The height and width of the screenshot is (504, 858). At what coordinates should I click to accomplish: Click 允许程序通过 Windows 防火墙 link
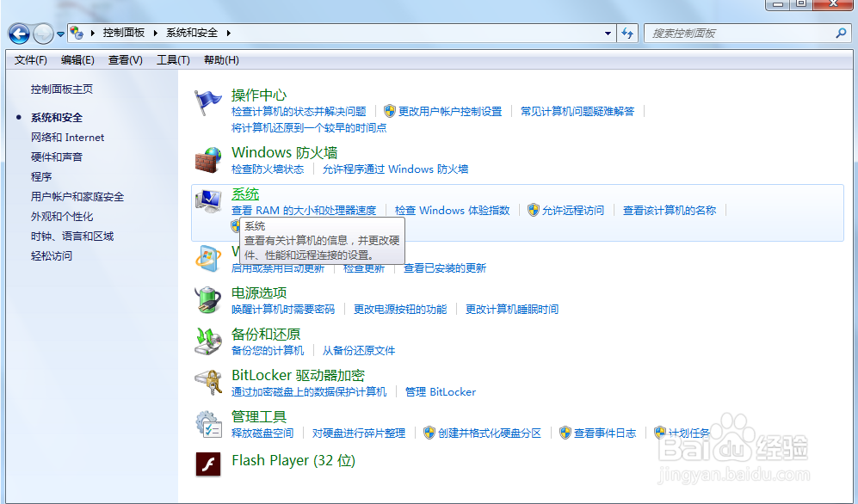pos(395,169)
